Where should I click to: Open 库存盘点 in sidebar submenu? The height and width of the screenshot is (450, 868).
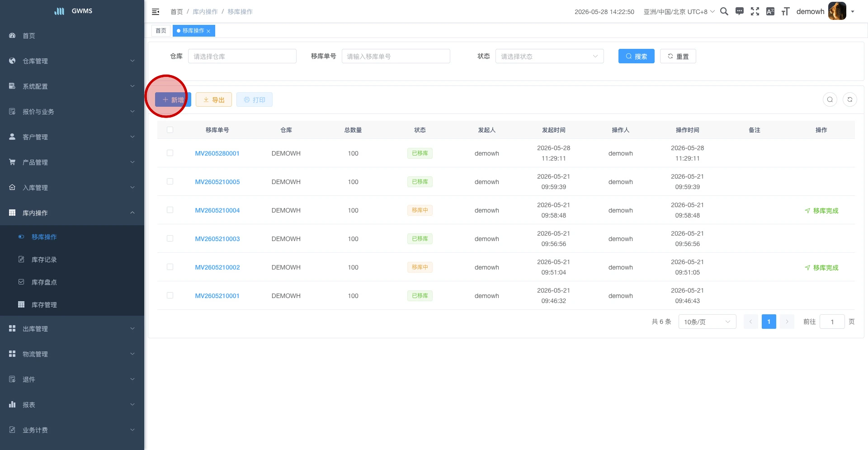click(x=72, y=282)
